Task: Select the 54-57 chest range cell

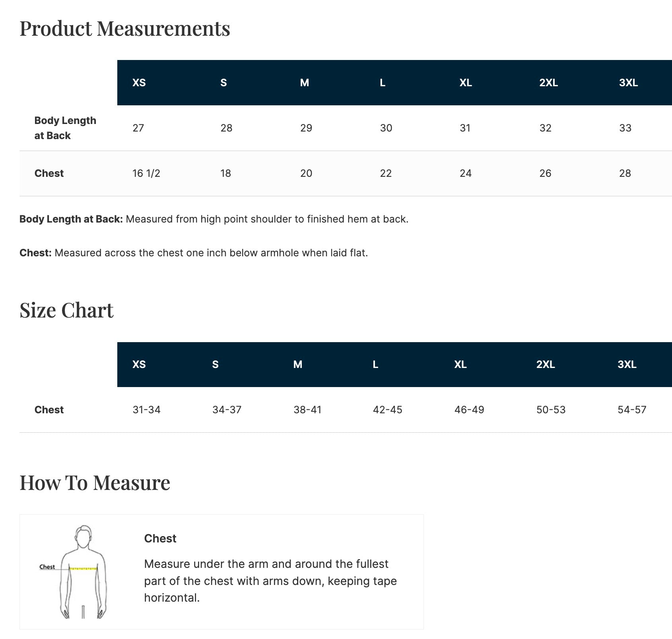Action: 632,410
